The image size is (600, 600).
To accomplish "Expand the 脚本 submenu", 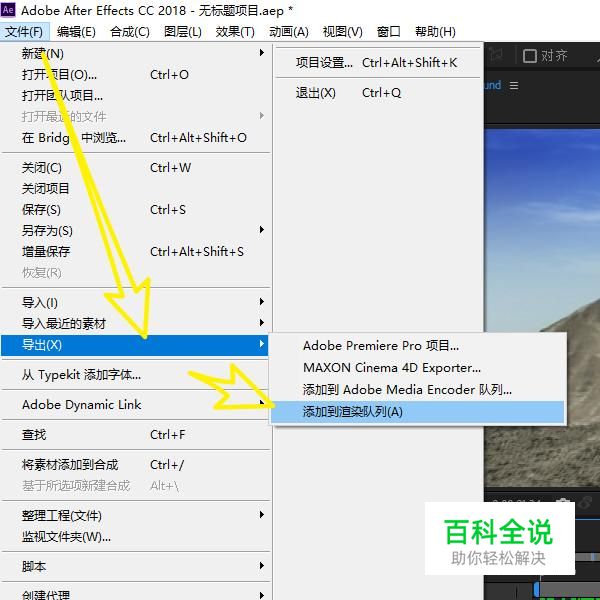I will [x=136, y=567].
